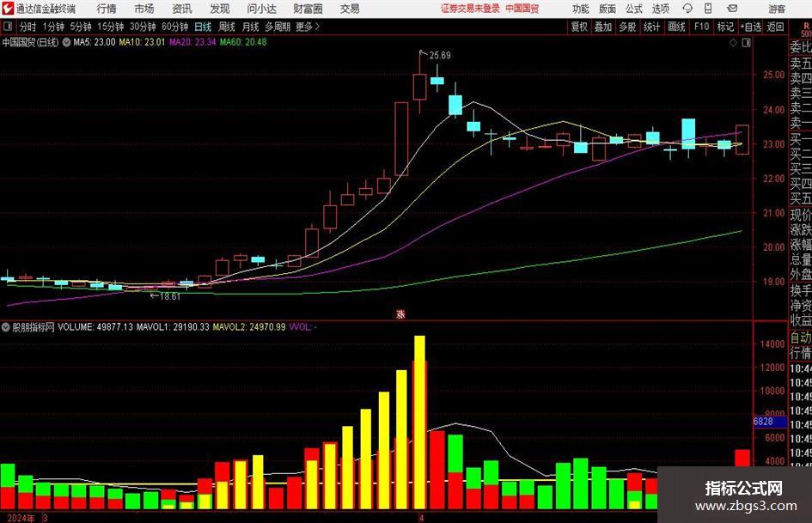Open the 资讯 menu
The height and width of the screenshot is (523, 812).
coord(182,9)
